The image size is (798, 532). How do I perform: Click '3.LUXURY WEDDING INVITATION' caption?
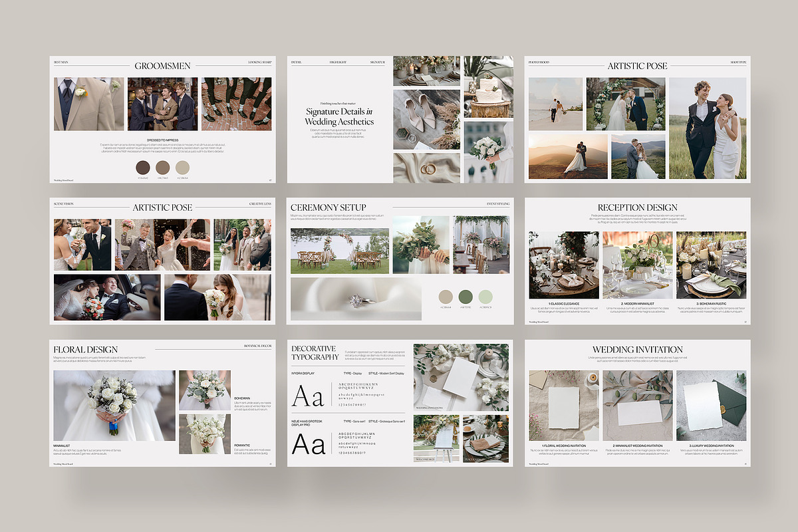coord(711,446)
